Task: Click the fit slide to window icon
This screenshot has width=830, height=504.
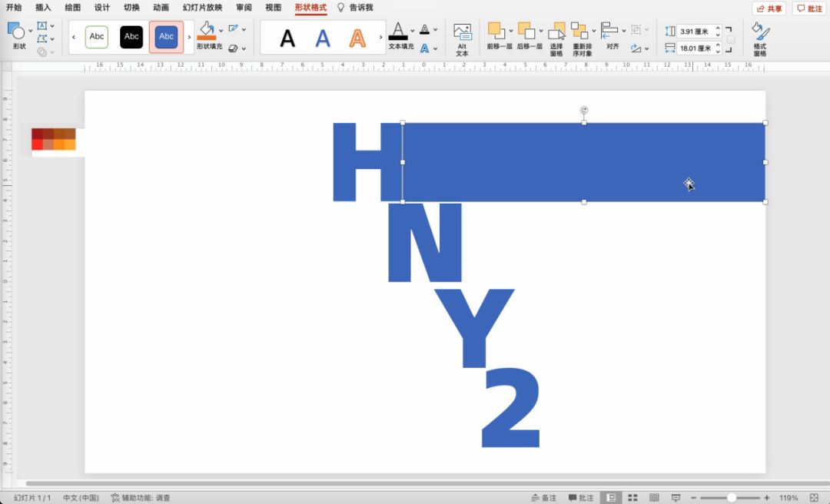Action: [x=814, y=498]
